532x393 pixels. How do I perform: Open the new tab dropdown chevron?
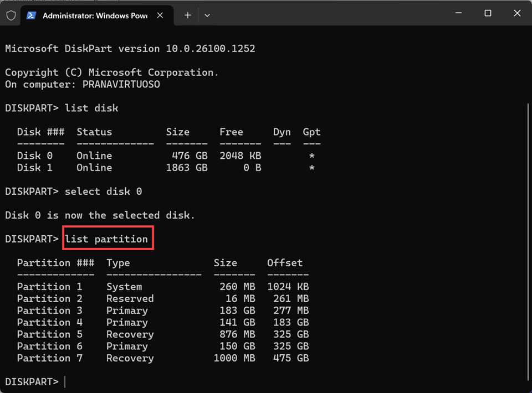pyautogui.click(x=207, y=15)
